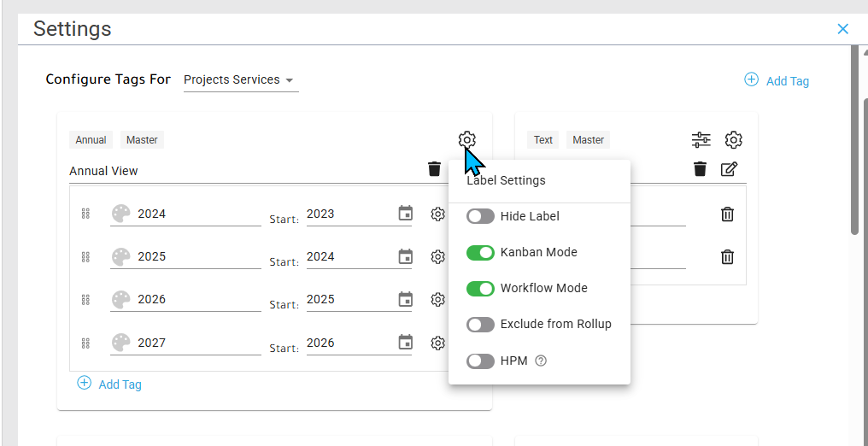Turn off Workflow Mode toggle
The height and width of the screenshot is (446, 868).
pyautogui.click(x=480, y=289)
